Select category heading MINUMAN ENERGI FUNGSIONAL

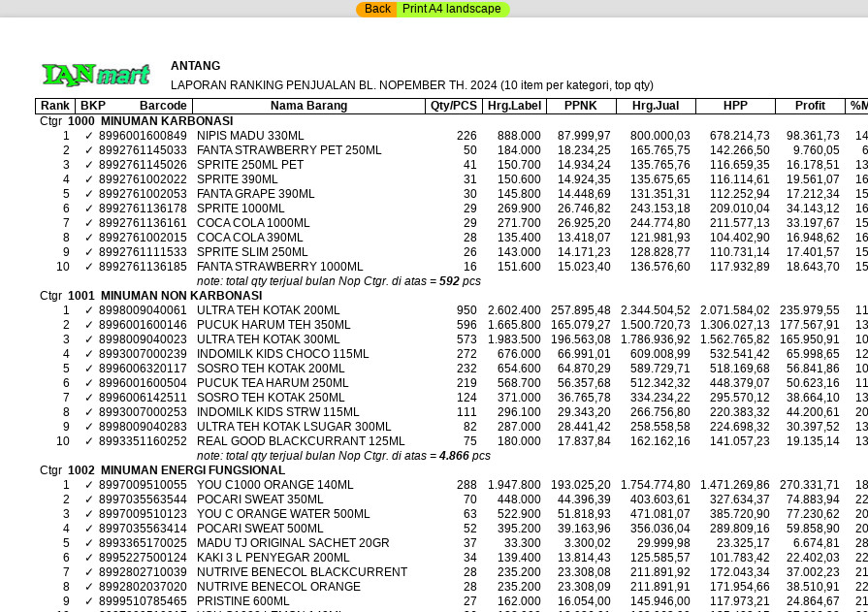tap(192, 470)
